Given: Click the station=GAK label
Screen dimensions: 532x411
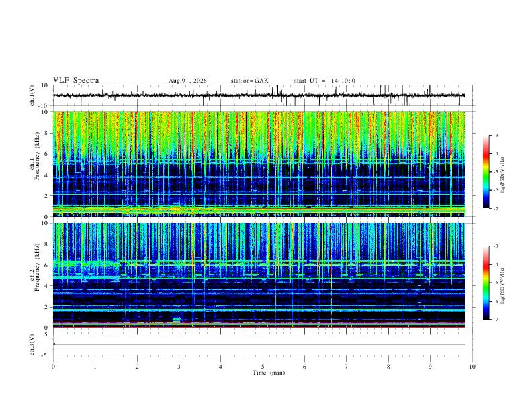Looking at the screenshot, I should tap(249, 81).
